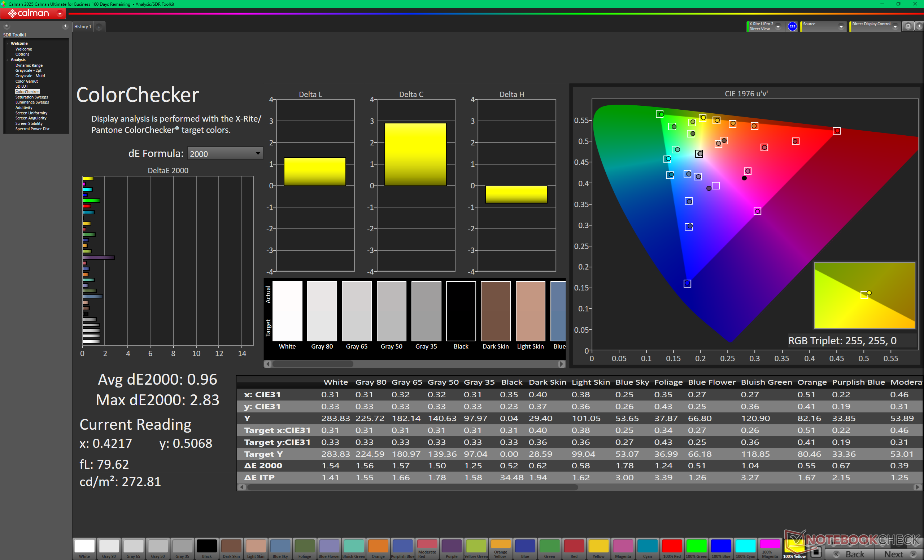
Task: Open the Dynamic Range workflow page
Action: coord(29,65)
